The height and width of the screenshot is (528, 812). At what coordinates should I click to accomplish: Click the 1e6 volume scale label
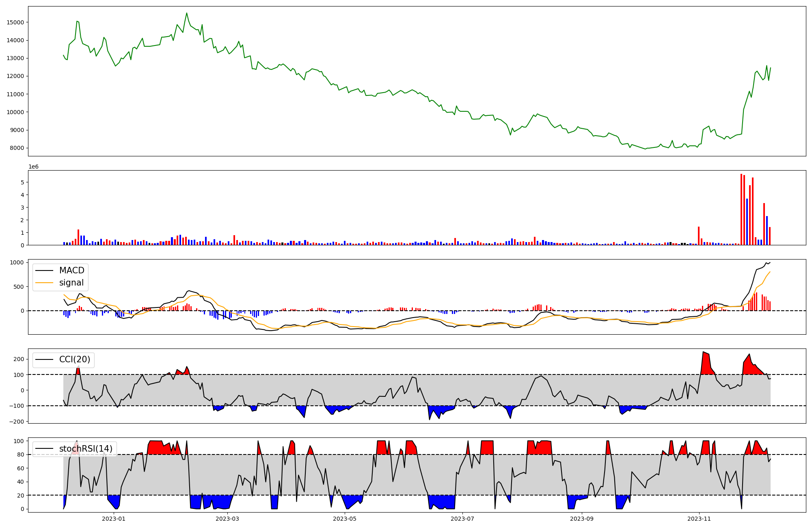tap(33, 167)
